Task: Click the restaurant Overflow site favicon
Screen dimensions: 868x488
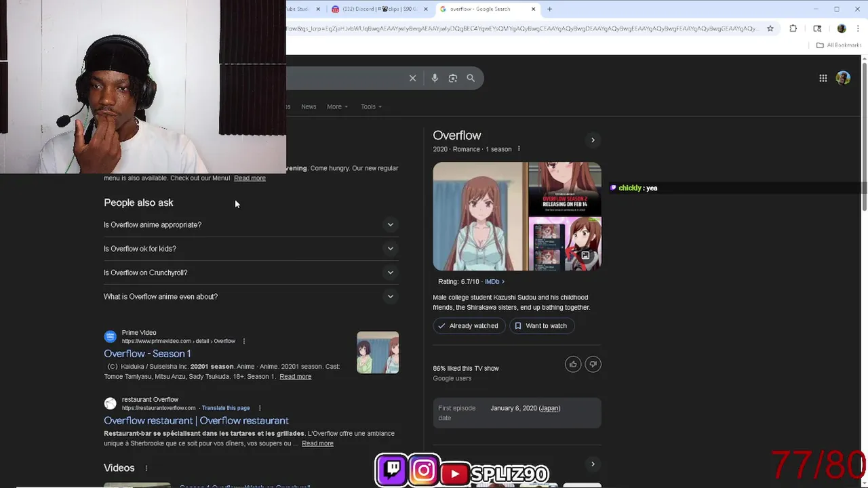Action: pos(110,403)
